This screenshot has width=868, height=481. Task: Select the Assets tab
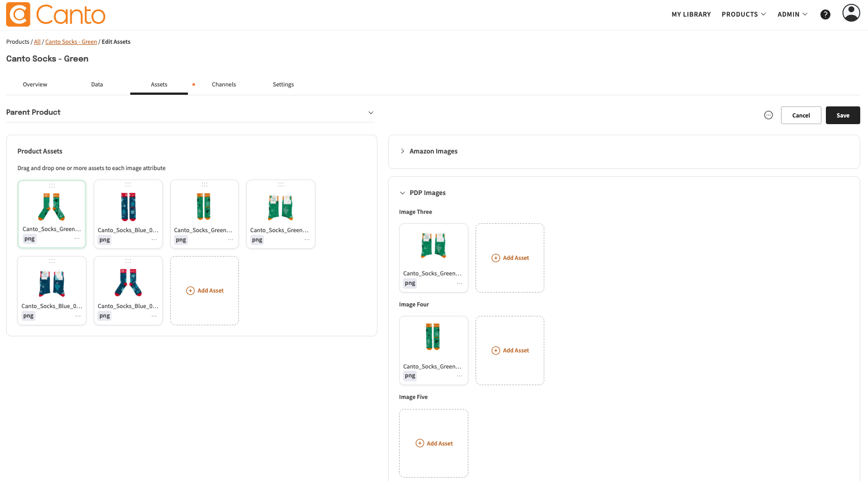(159, 84)
